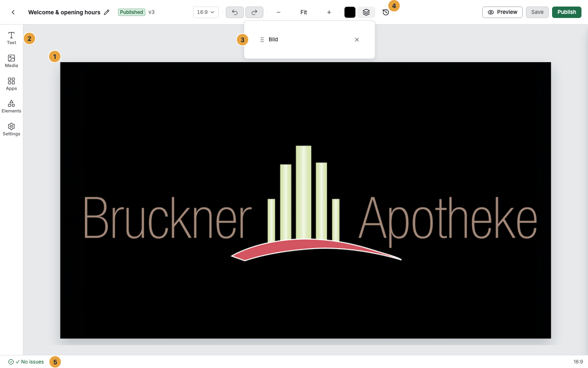Zoom in with the plus button
Screen dimensions: 588x368
(329, 12)
